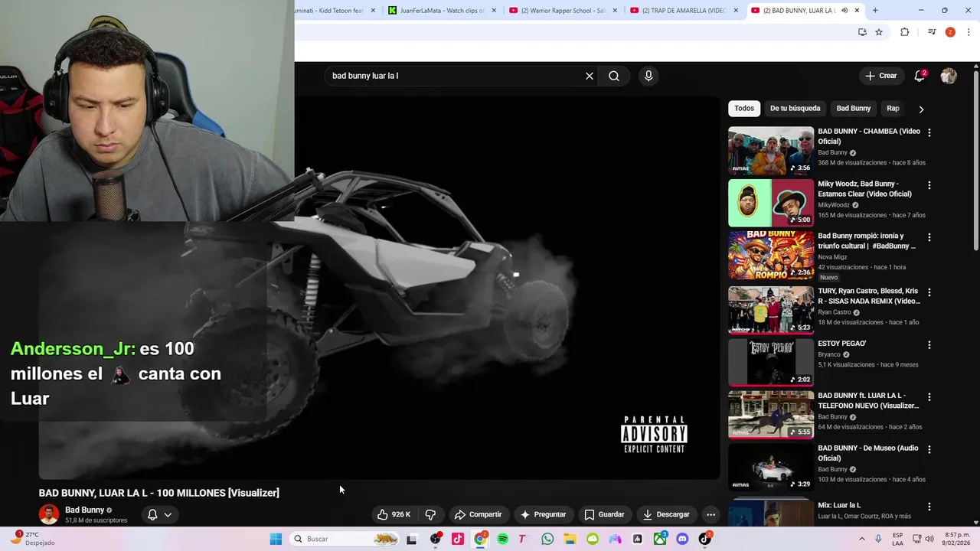Select the Todos filter chip
Image resolution: width=980 pixels, height=551 pixels.
(x=744, y=109)
